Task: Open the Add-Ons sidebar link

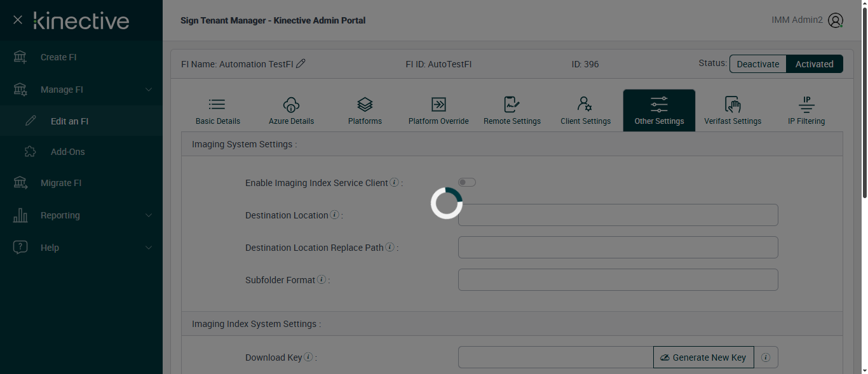Action: pos(67,152)
